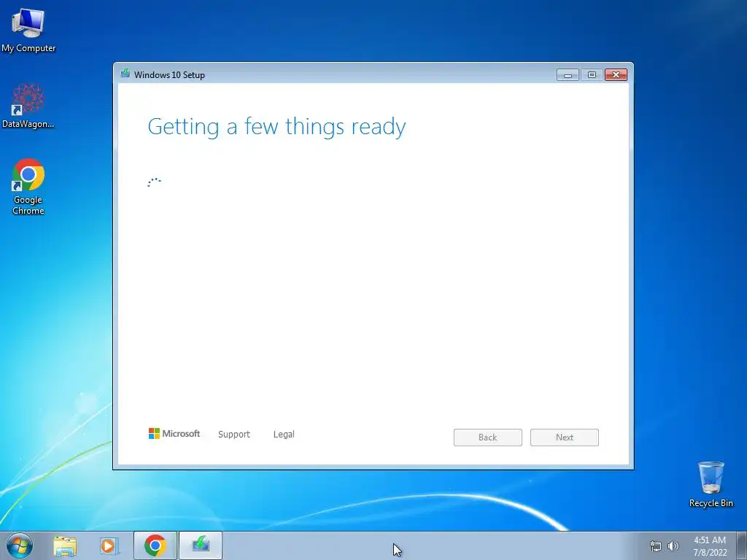The image size is (747, 560).
Task: Click the Windows 10 Setup title text
Action: (169, 75)
